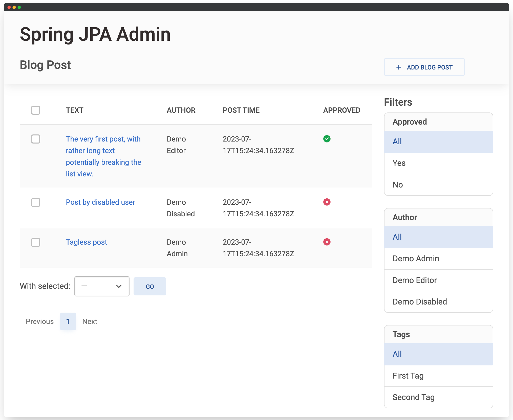Go to the Previous page
513x420 pixels.
40,321
